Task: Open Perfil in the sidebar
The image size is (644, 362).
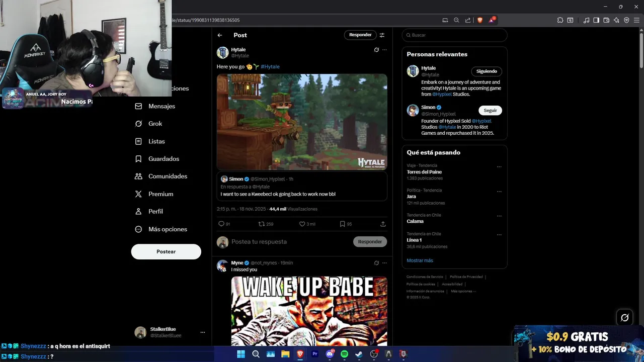Action: click(x=148, y=212)
